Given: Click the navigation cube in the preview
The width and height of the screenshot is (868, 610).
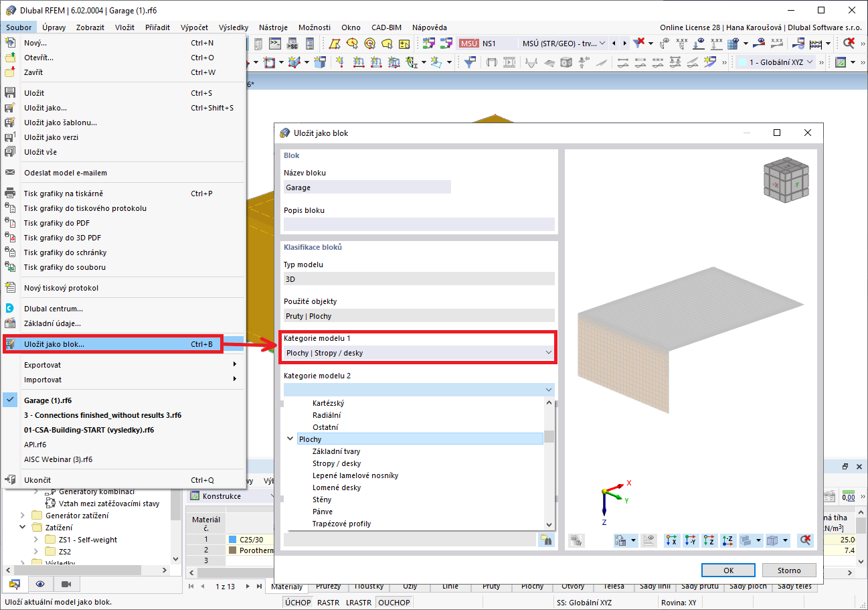Looking at the screenshot, I should pyautogui.click(x=786, y=179).
